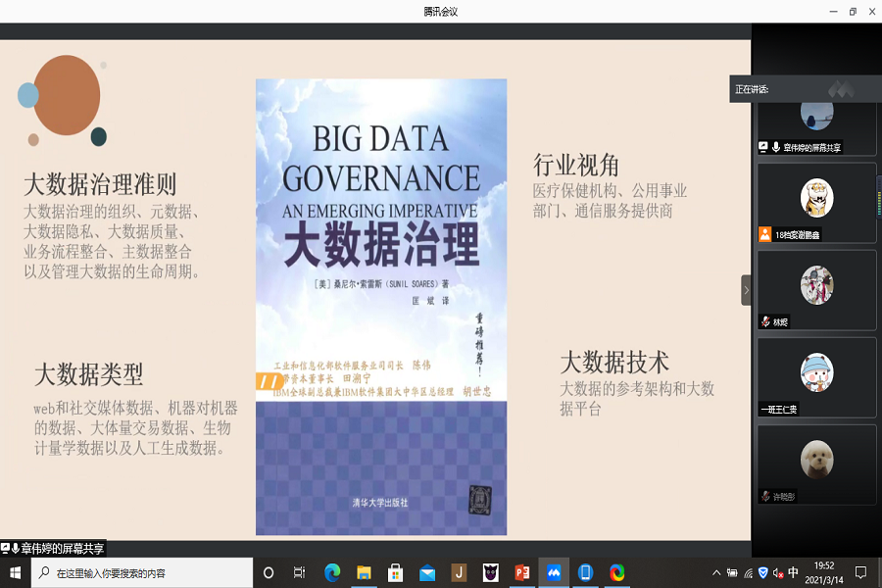
Task: Click the microphone icon beside 章伟婷的屏幕共享
Action: pyautogui.click(x=776, y=147)
